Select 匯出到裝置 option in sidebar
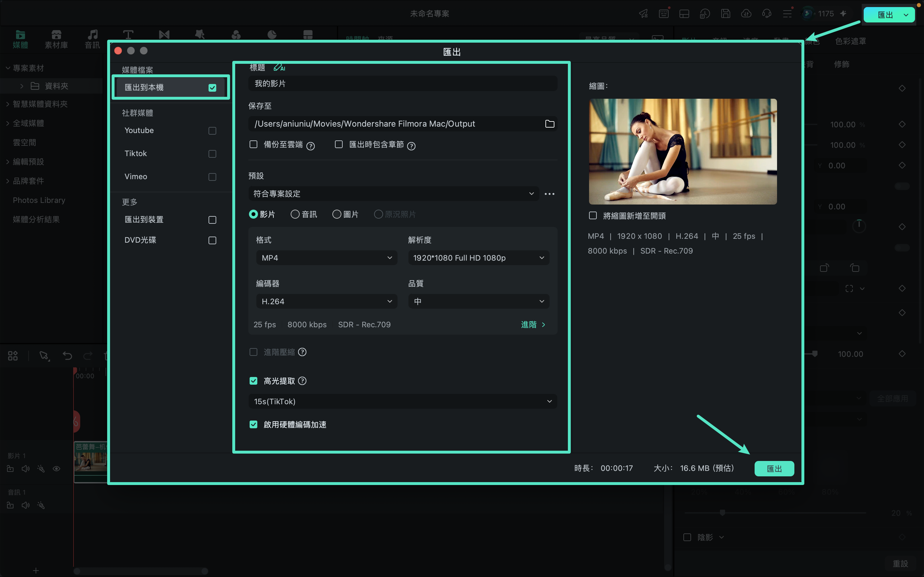 coord(171,220)
